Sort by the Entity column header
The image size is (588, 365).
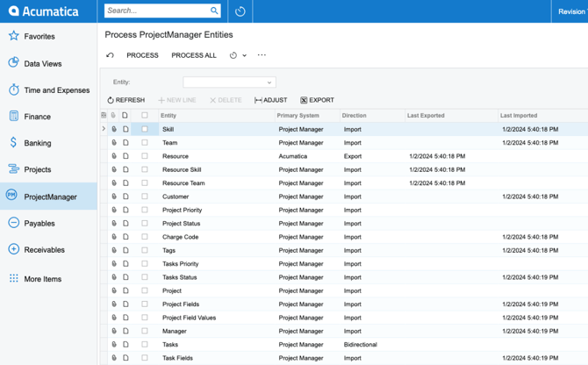(x=217, y=116)
